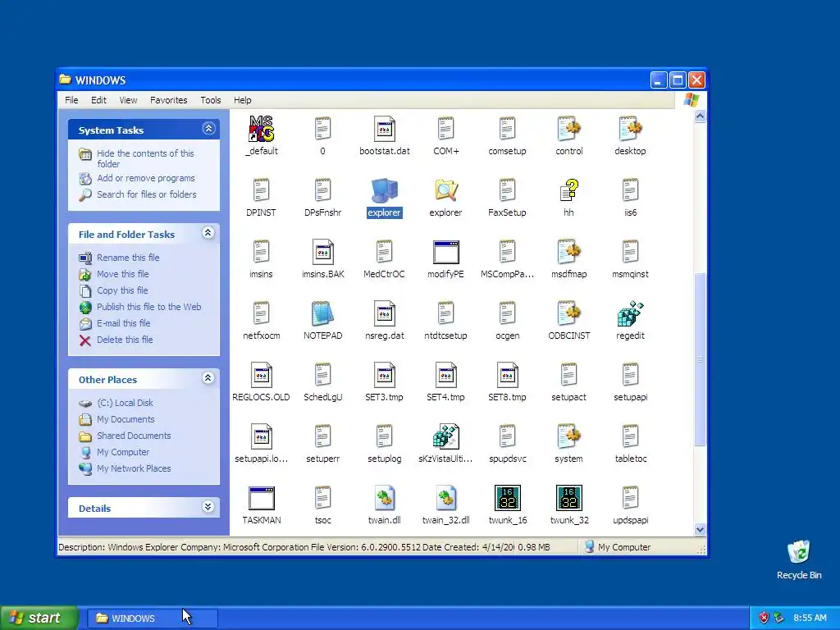The height and width of the screenshot is (630, 840).
Task: Select the imsins.BAK file icon
Action: [x=322, y=253]
